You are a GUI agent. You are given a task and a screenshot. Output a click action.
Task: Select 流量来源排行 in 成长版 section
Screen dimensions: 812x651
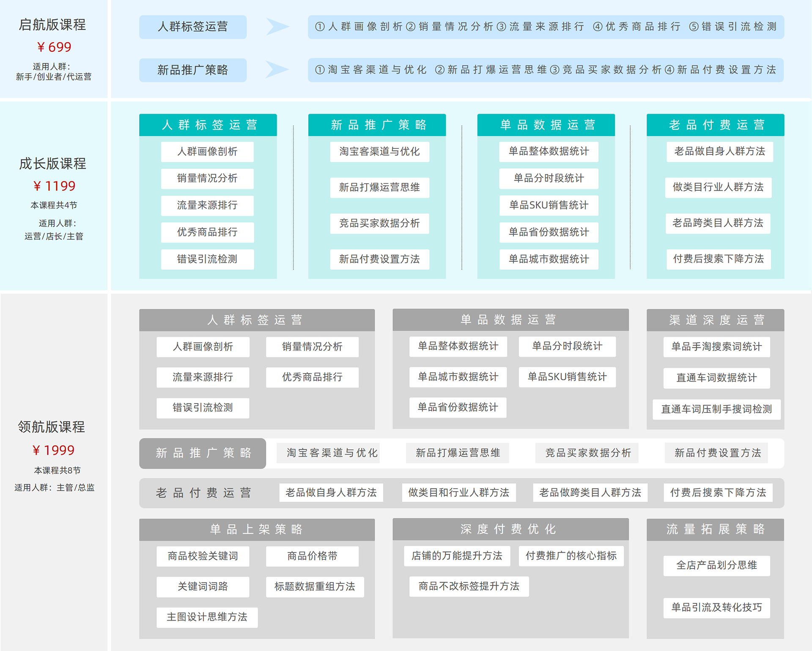point(207,205)
